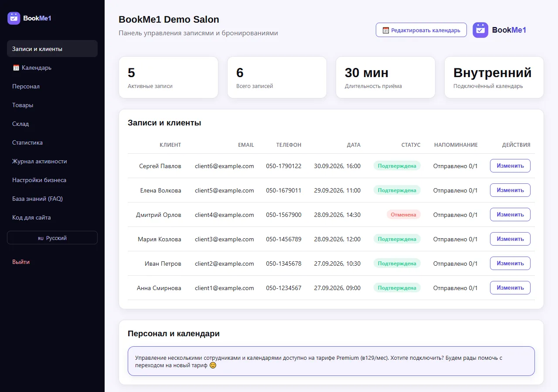558x392 pixels.
Task: Click the Premium plan notice banner
Action: pyautogui.click(x=331, y=361)
